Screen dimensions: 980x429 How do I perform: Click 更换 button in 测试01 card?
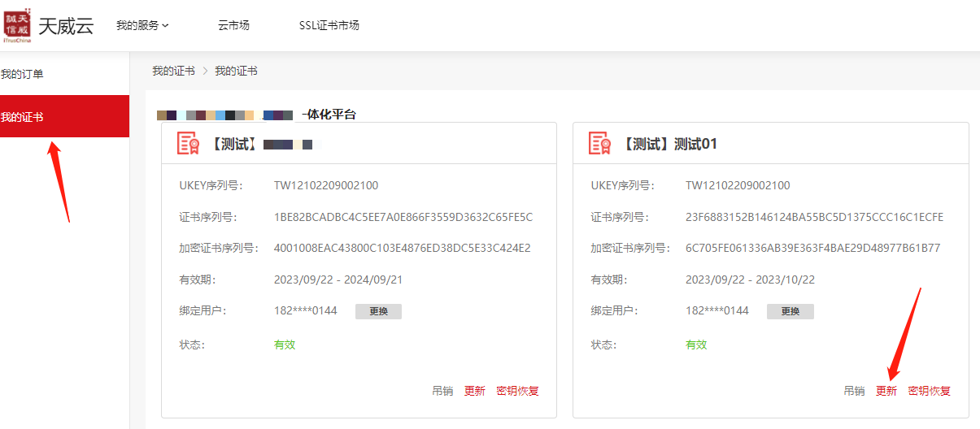(791, 311)
